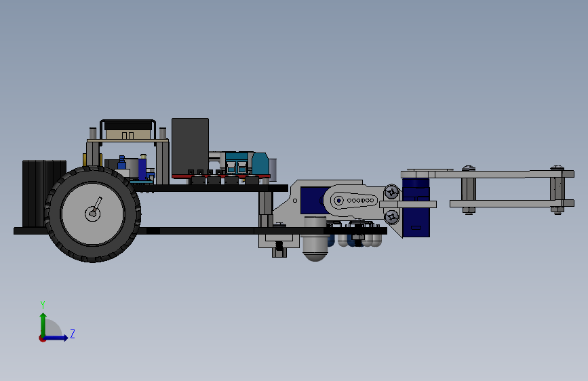Screen dimensions: 588x381
Task: Select the long black bottom chassis plate
Action: point(200,230)
